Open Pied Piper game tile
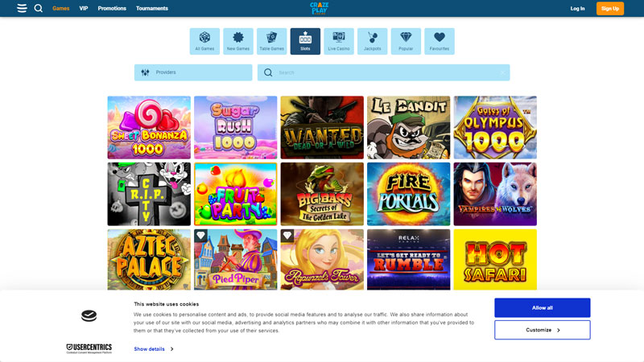 [x=235, y=259]
